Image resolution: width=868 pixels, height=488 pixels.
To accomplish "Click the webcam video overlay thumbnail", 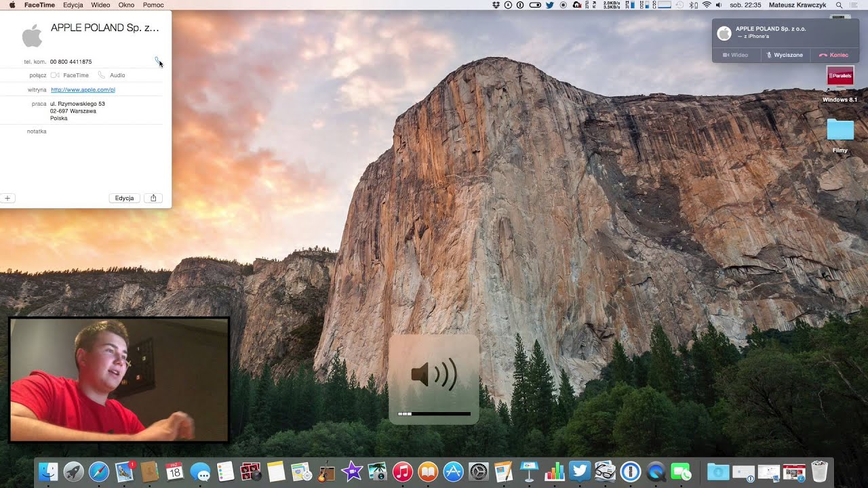I will [119, 380].
